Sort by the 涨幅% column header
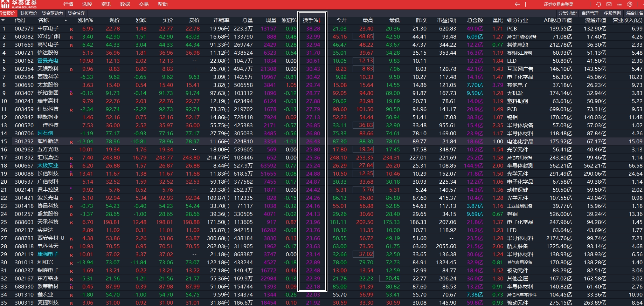The width and height of the screenshot is (644, 306). pyautogui.click(x=85, y=20)
